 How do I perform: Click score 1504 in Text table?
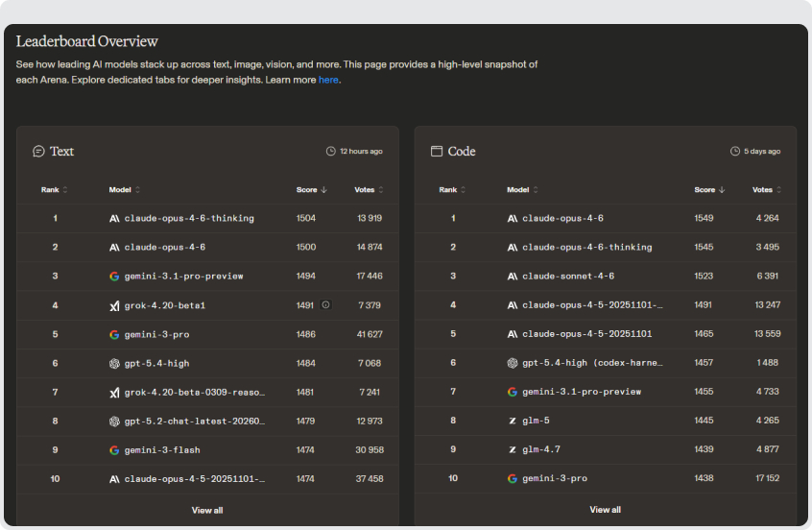point(305,219)
